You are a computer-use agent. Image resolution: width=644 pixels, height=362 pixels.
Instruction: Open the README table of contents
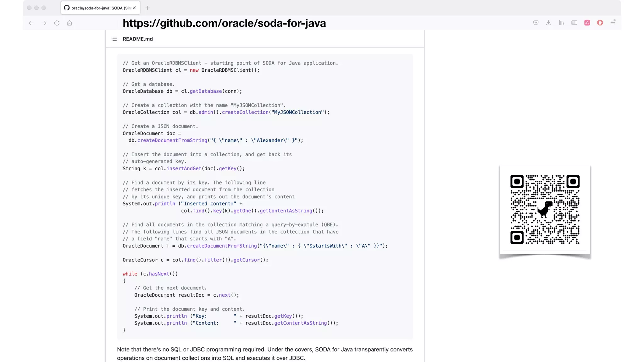coord(114,39)
